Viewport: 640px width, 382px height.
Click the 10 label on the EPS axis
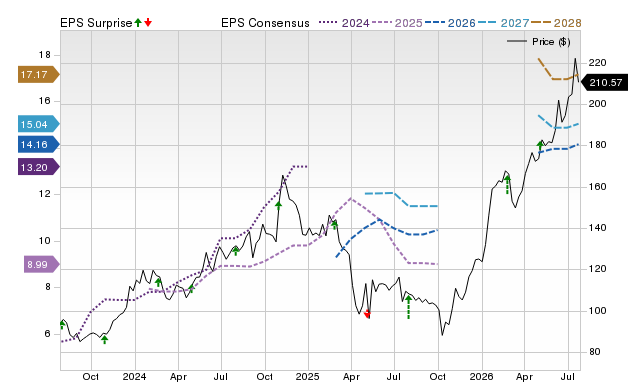coord(44,241)
